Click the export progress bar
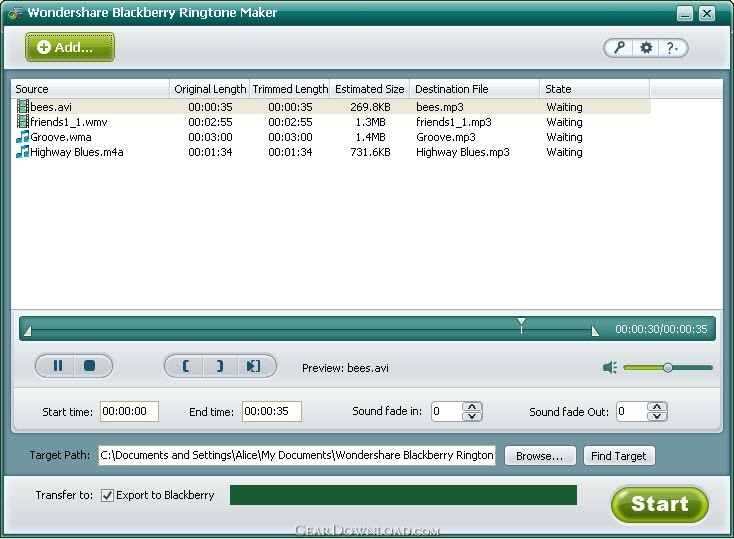This screenshot has height=539, width=734. (403, 495)
